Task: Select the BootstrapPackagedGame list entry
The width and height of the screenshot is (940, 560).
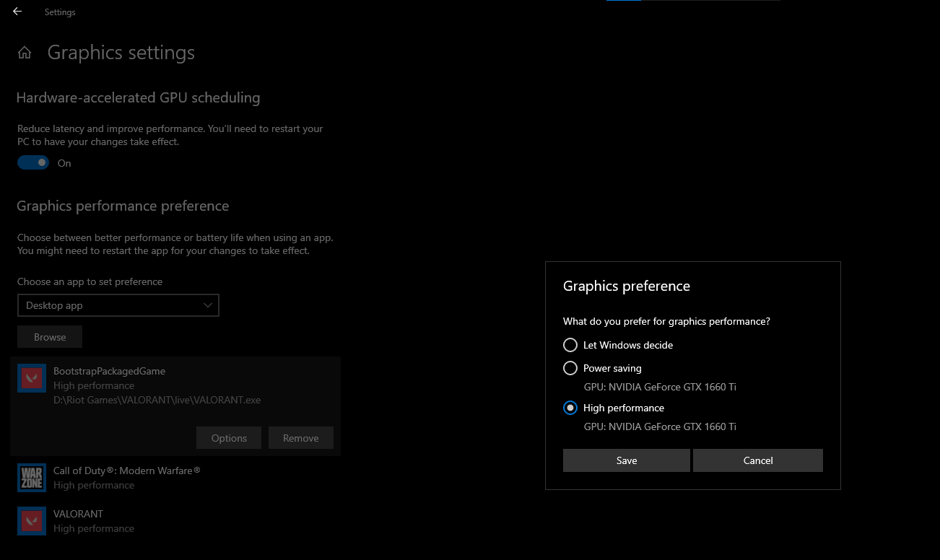Action: pos(175,406)
